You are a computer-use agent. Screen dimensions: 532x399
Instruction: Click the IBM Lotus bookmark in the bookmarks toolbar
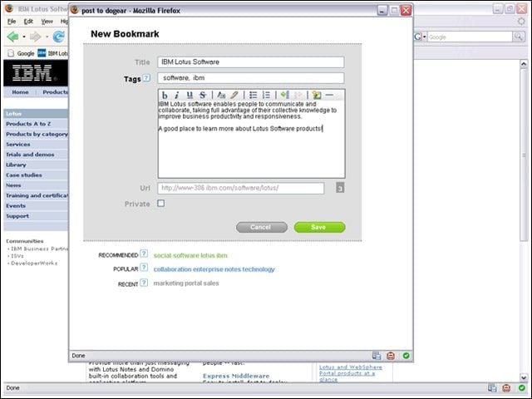click(53, 53)
